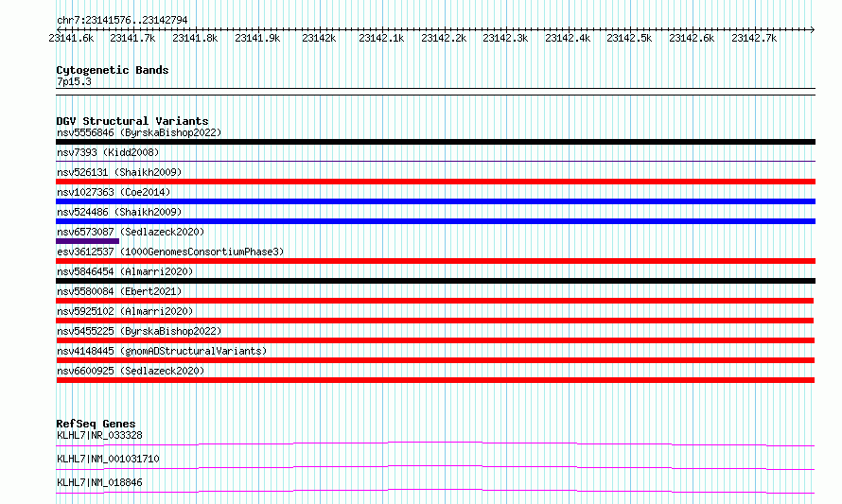
Task: Click the 23142.5k ruler tick label
Action: coord(629,38)
